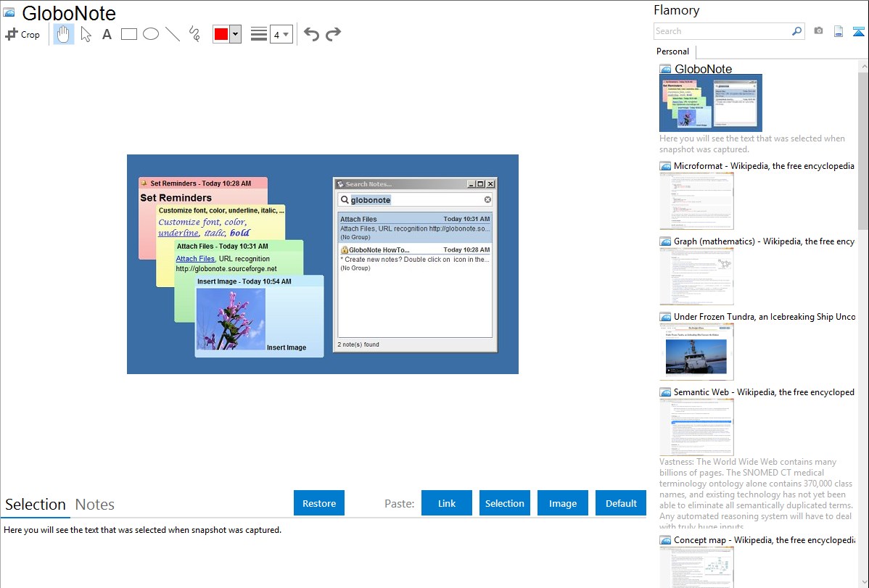Click the inserted flower image in blue note

pyautogui.click(x=231, y=319)
